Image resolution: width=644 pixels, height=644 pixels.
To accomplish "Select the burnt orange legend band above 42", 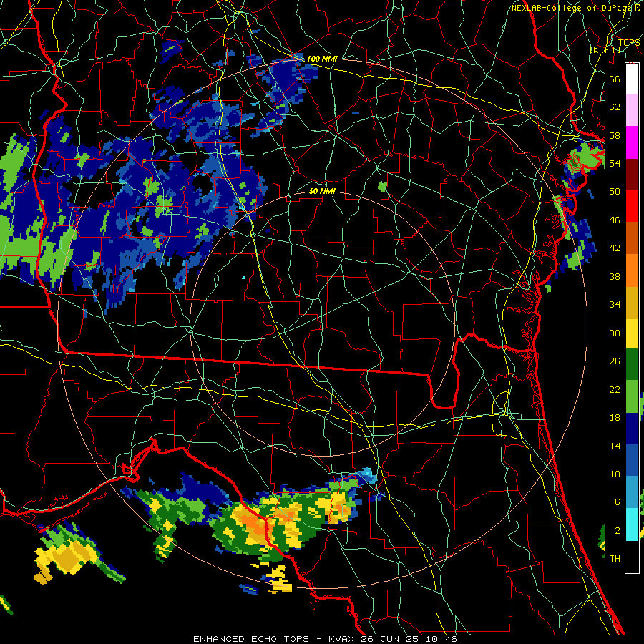I will [632, 238].
